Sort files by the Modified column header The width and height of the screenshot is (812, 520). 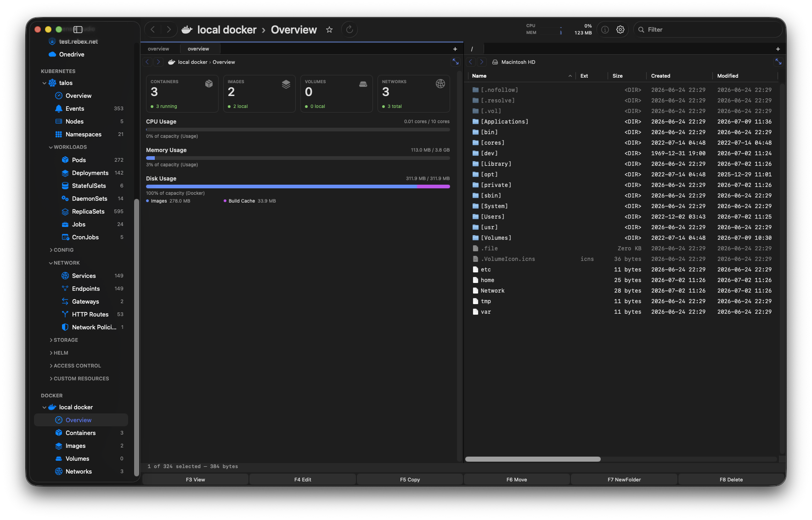(744, 76)
